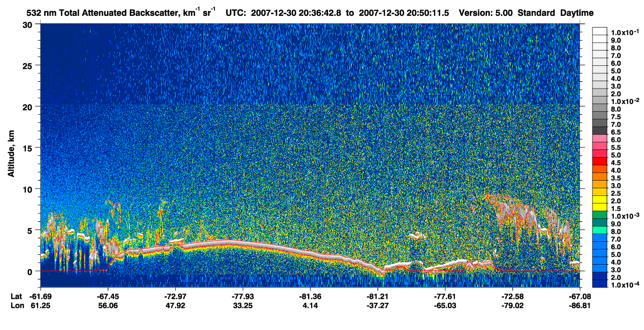Select longitude value '61.25'

point(41,306)
